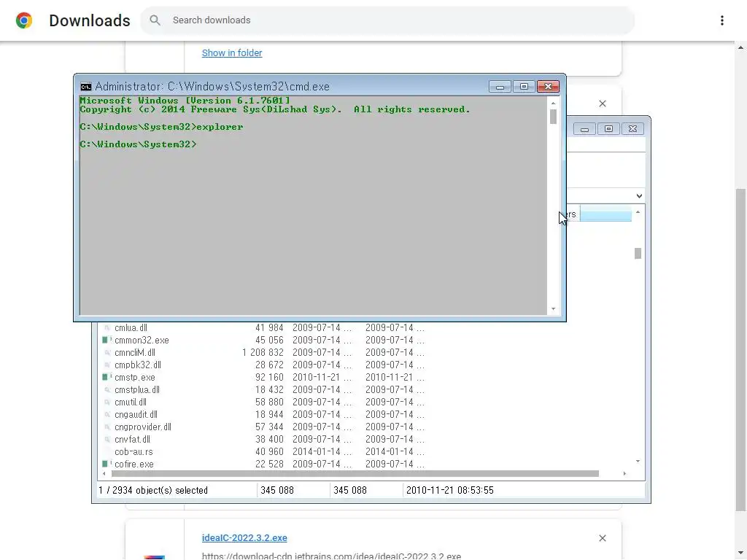This screenshot has height=560, width=747.
Task: Click the file list scroll up arrow
Action: (x=638, y=212)
